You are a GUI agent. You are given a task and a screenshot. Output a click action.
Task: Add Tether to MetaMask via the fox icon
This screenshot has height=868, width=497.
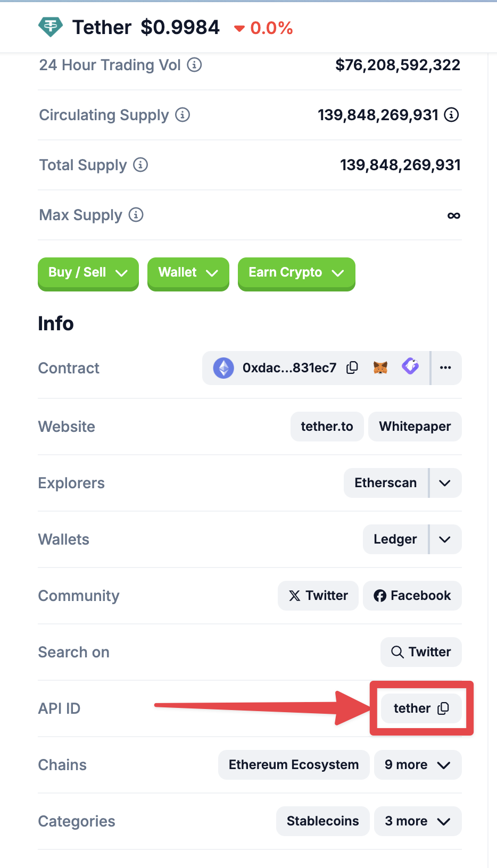tap(380, 368)
